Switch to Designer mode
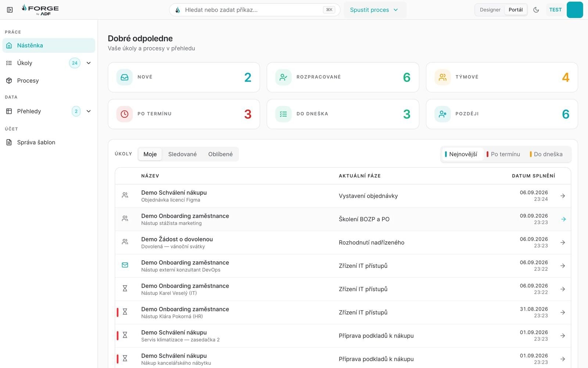 pyautogui.click(x=490, y=10)
